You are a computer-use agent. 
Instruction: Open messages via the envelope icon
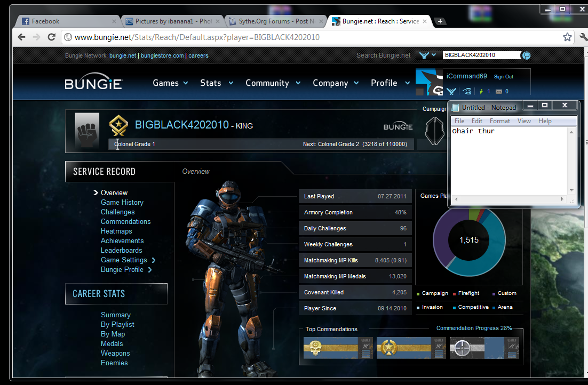point(499,92)
